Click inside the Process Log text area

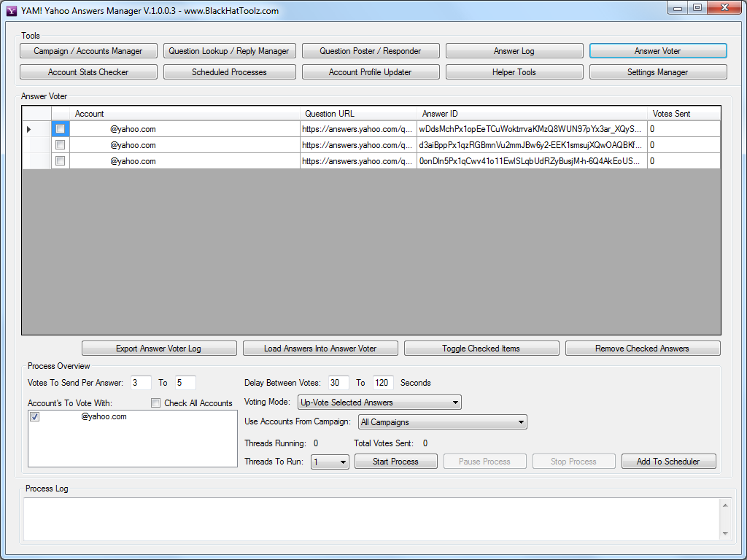pyautogui.click(x=371, y=519)
